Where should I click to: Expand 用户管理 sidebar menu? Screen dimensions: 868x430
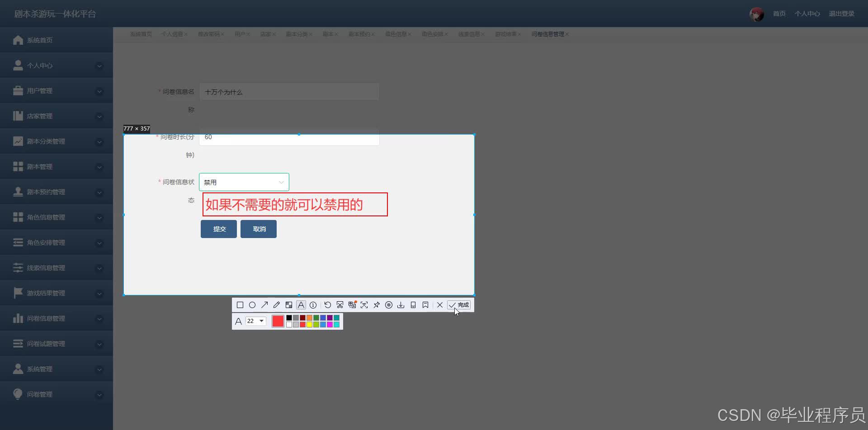pos(57,90)
